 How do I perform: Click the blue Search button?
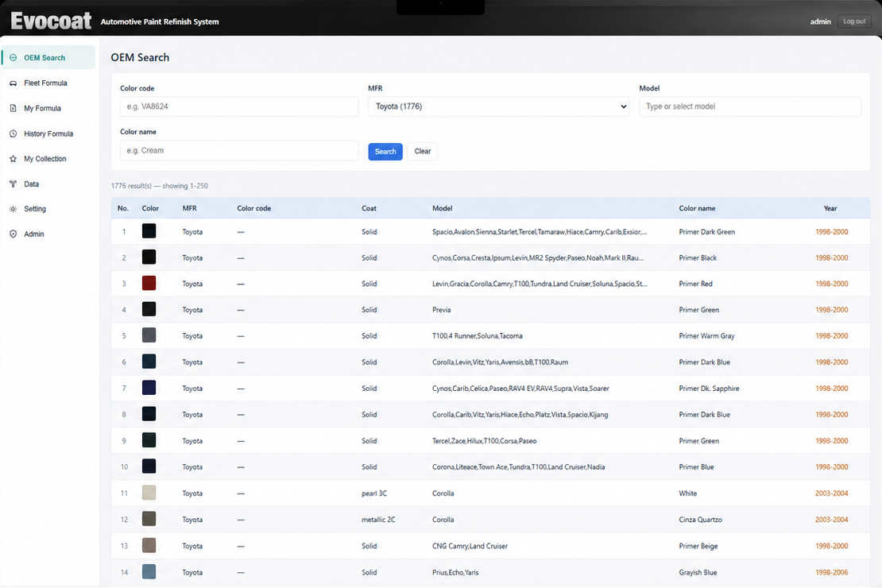[385, 151]
